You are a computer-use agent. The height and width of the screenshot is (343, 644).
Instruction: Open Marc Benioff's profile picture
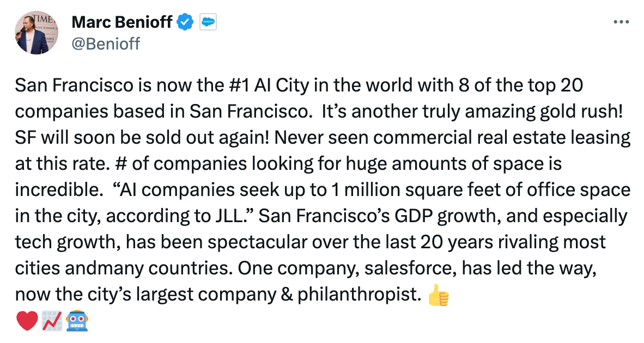[x=37, y=33]
